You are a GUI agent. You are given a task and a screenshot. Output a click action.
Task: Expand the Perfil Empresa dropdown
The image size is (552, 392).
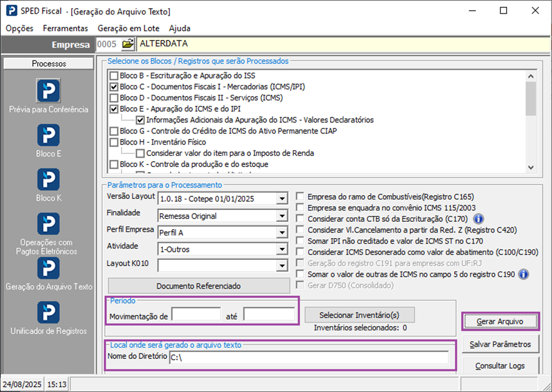(282, 232)
